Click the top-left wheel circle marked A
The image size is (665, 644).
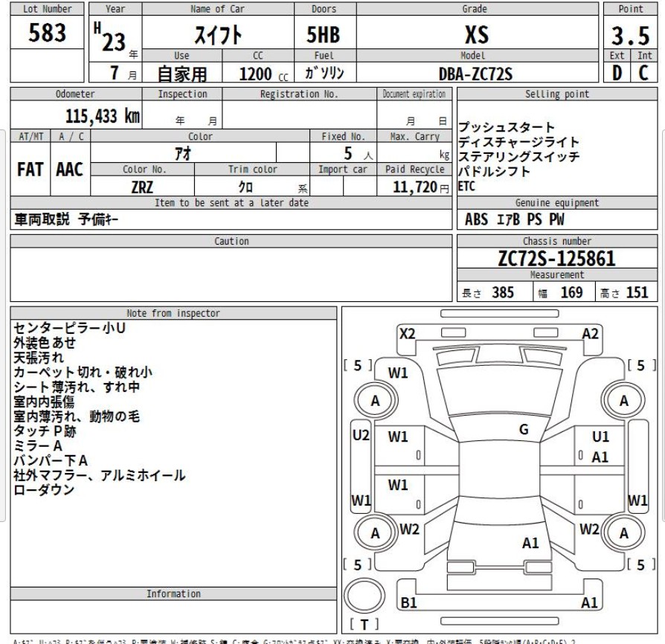coord(376,401)
